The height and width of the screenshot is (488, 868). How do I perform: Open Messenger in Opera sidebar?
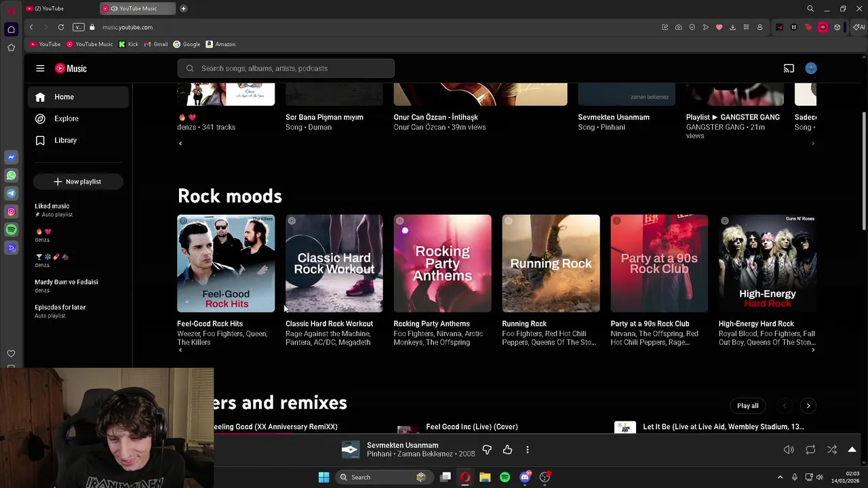[x=11, y=157]
